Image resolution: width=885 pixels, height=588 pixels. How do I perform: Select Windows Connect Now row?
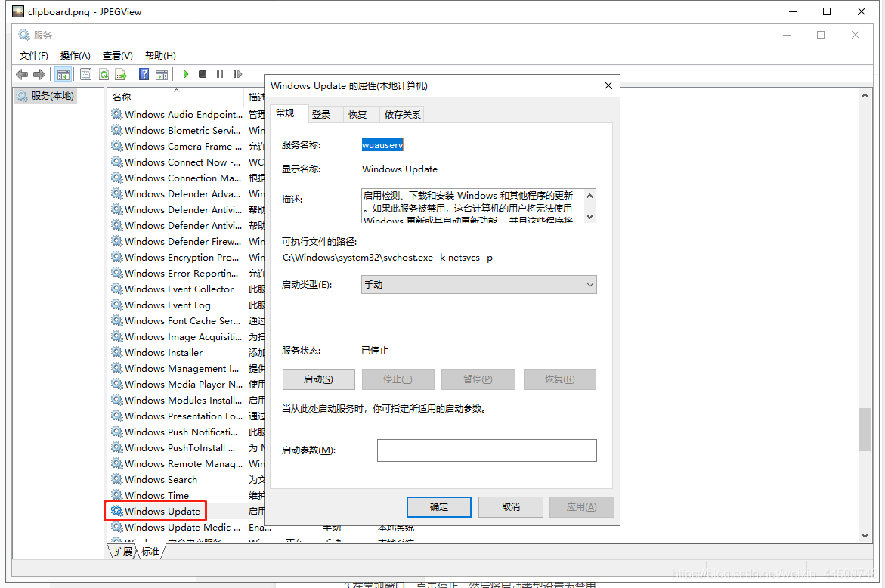(182, 162)
